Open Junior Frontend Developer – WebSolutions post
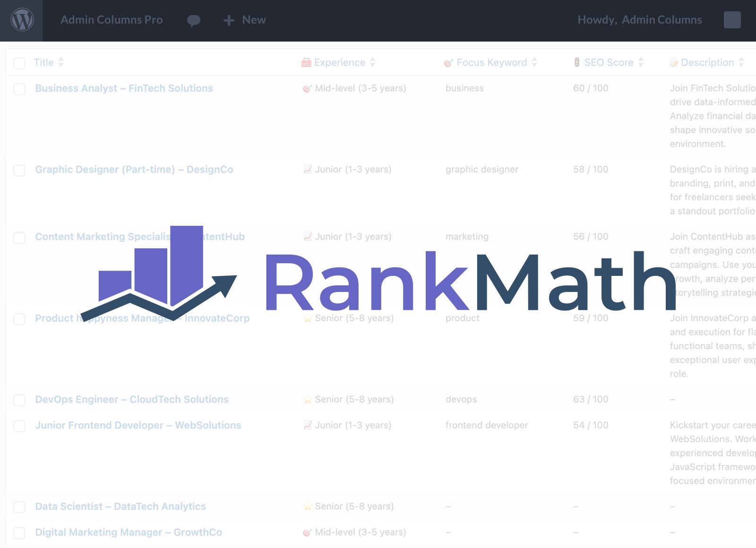The width and height of the screenshot is (756, 548). coord(138,425)
